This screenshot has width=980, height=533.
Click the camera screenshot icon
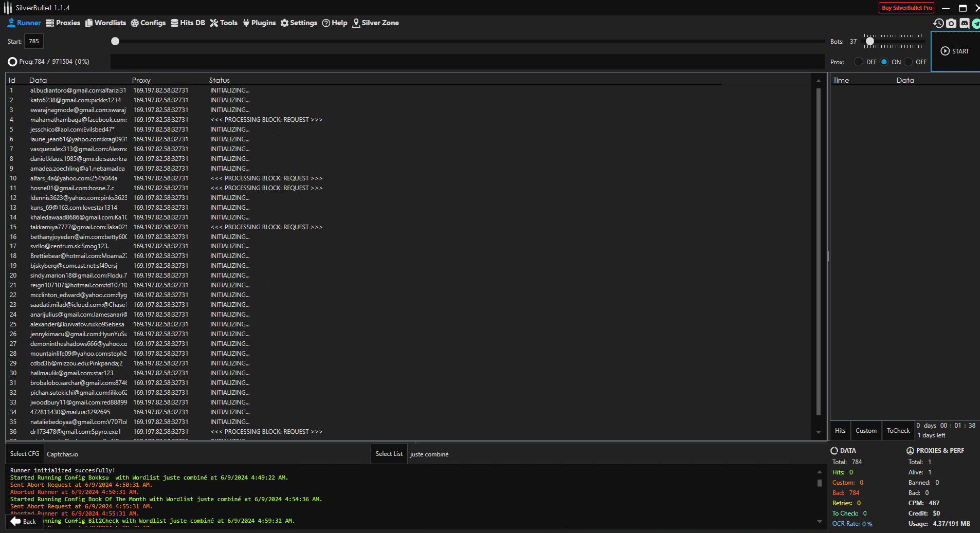pyautogui.click(x=951, y=23)
